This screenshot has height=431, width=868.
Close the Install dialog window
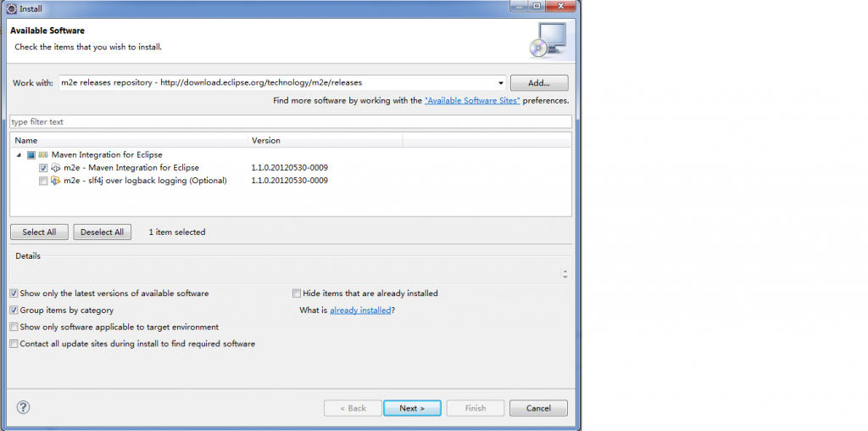click(560, 6)
